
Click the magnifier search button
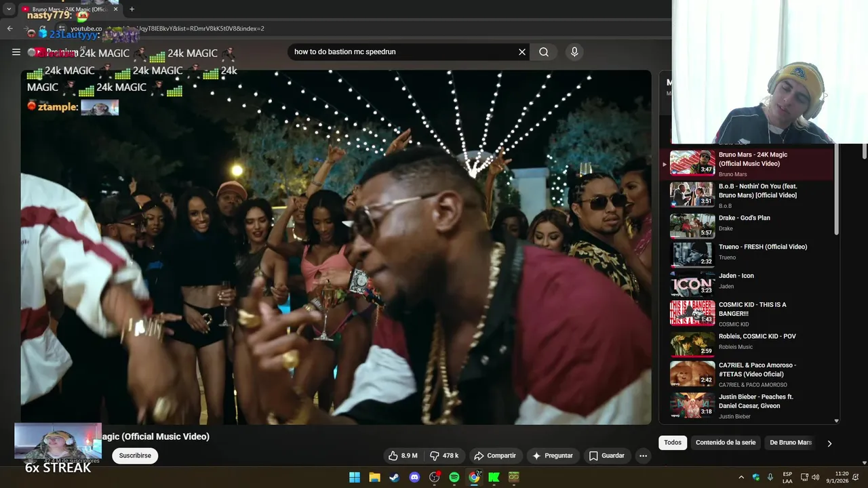[544, 52]
